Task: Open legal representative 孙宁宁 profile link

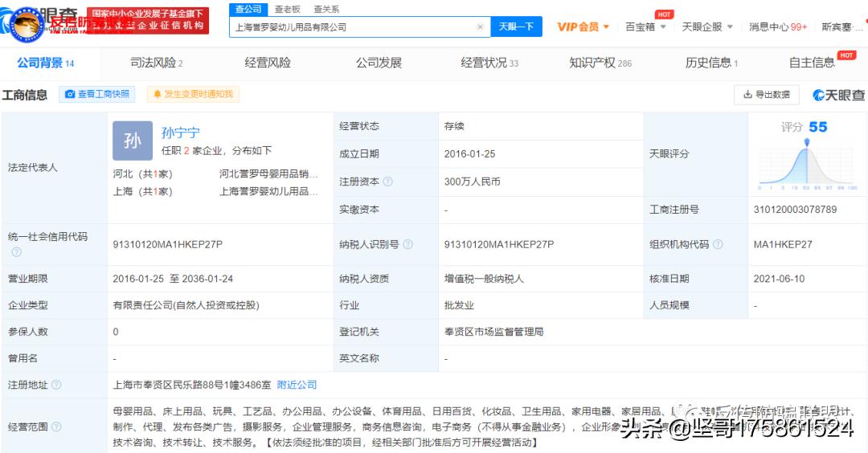Action: (x=181, y=133)
